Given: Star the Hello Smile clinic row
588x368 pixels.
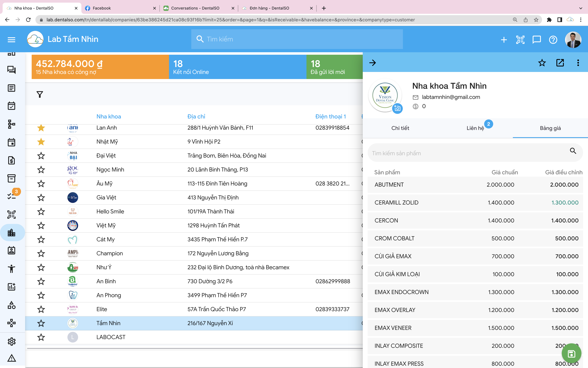Looking at the screenshot, I should (x=41, y=211).
